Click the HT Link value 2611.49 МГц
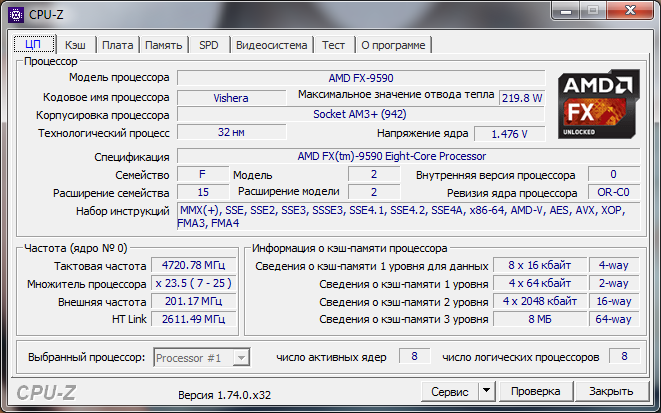Viewport: 661px width, 413px height. point(193,319)
